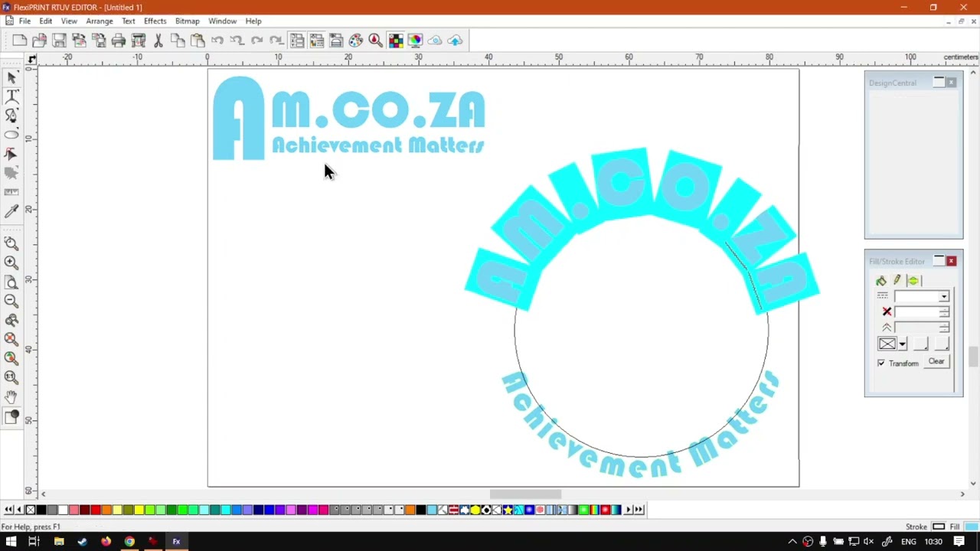The image size is (980, 551).
Task: Click the horizontal scrollbar thumb
Action: click(x=525, y=494)
